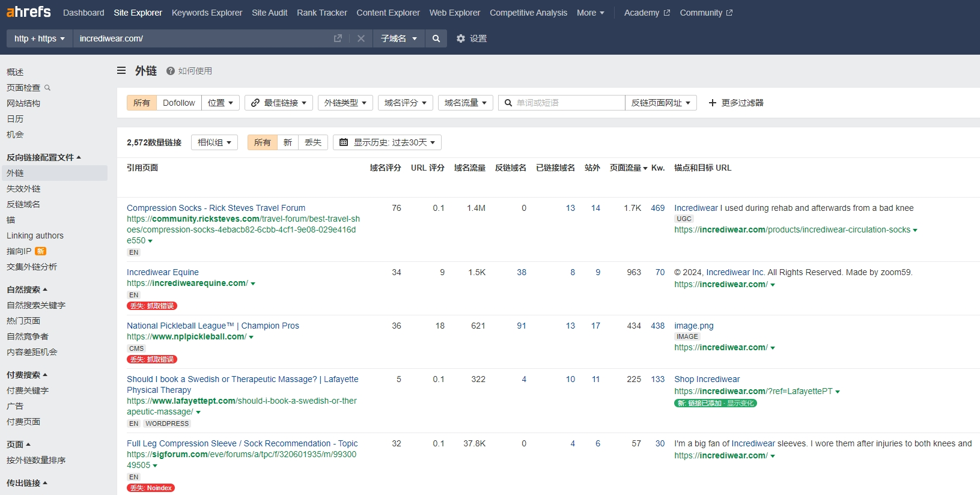Select Dofollow filter
The image size is (980, 495).
coord(179,103)
